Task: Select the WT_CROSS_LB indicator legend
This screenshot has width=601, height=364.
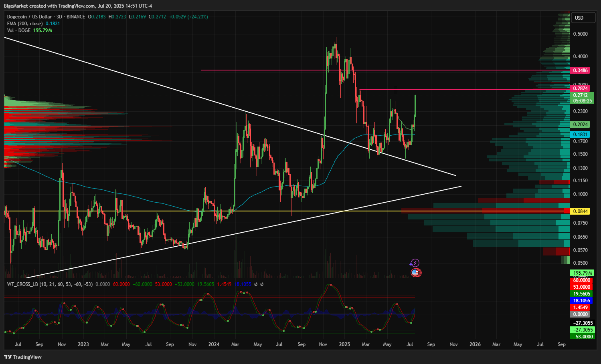Action: (50, 284)
